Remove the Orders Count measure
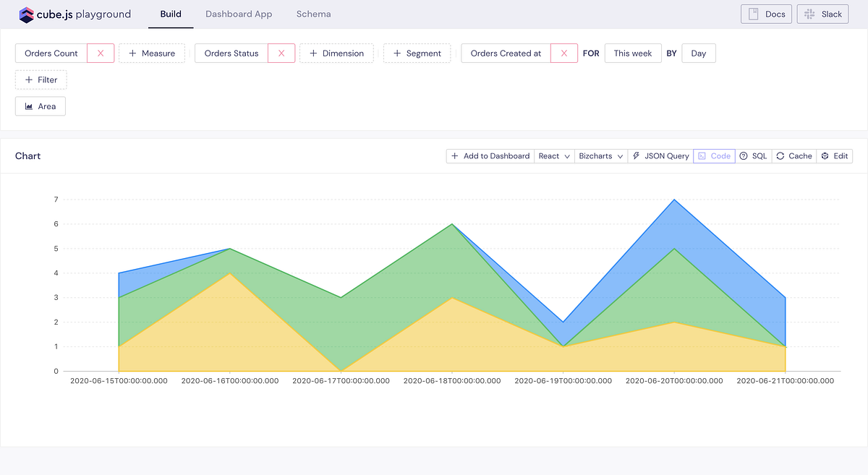The width and height of the screenshot is (868, 475). 101,53
